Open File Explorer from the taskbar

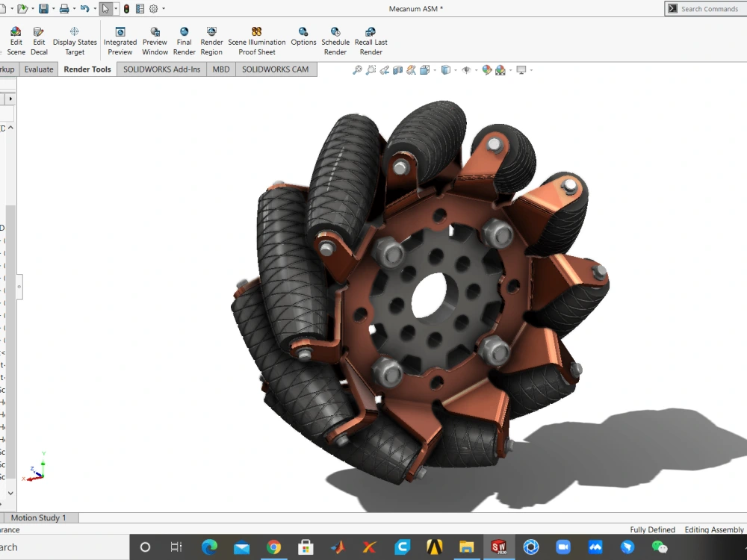coord(466,547)
